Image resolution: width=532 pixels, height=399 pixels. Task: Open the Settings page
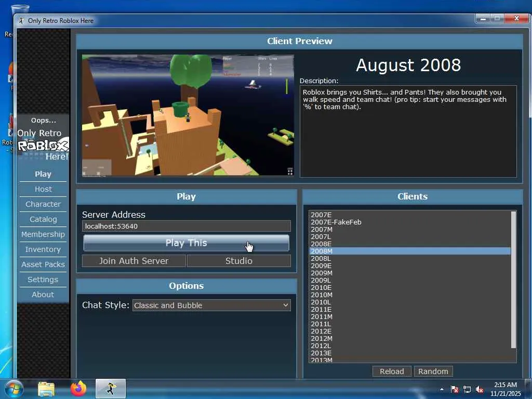(43, 280)
